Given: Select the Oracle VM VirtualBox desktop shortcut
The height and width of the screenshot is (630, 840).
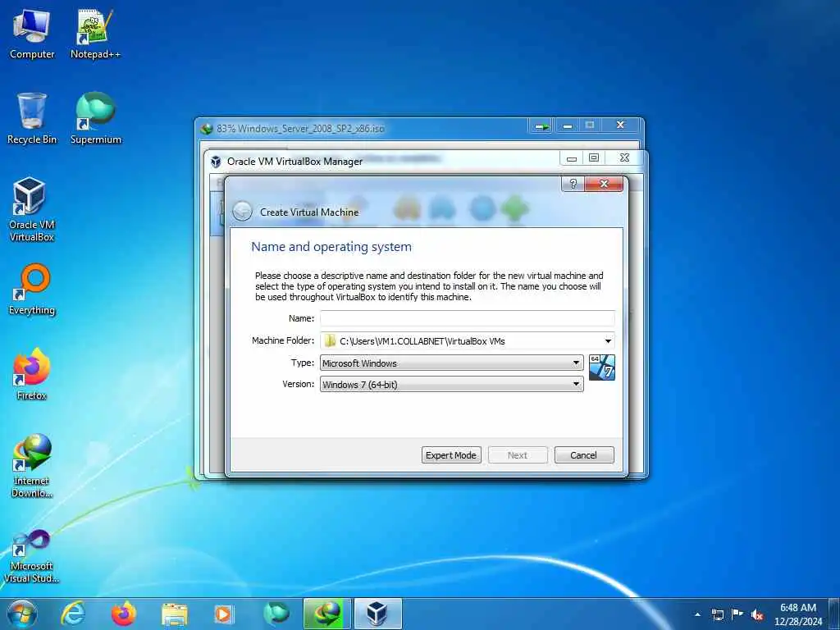Looking at the screenshot, I should [x=32, y=209].
